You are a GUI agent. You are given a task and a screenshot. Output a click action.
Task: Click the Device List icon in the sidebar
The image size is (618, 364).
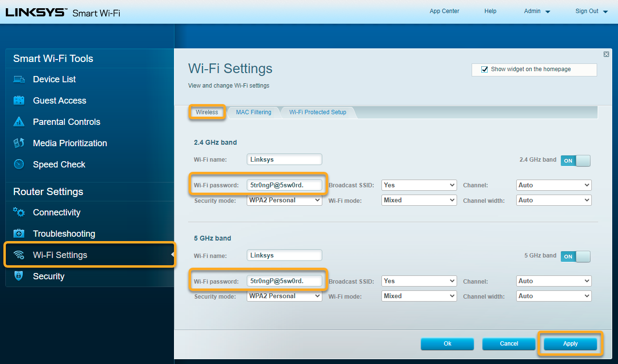tap(19, 79)
